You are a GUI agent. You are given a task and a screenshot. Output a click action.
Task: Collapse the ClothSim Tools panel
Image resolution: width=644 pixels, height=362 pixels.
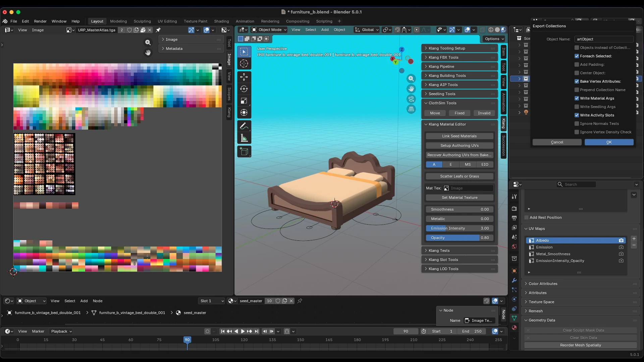(459, 103)
